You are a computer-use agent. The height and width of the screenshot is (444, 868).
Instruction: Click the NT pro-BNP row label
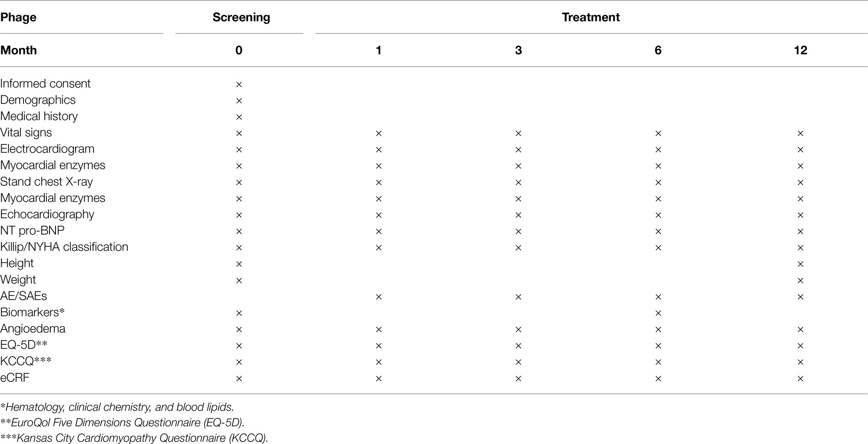pos(32,231)
